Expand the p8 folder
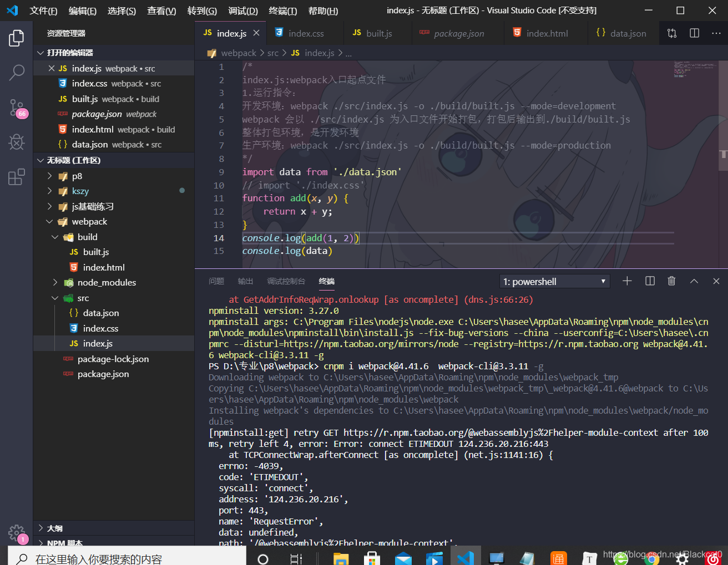 [114, 176]
